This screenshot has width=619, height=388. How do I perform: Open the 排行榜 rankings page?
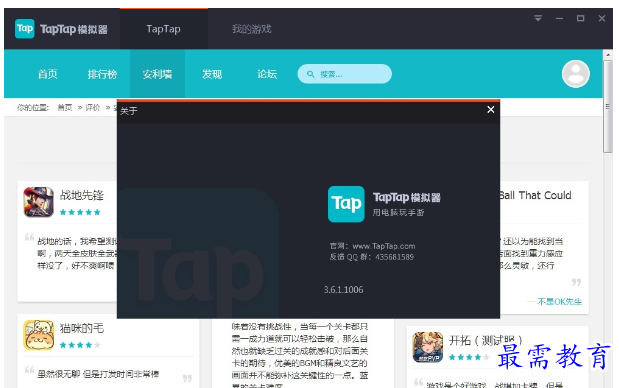pyautogui.click(x=102, y=74)
